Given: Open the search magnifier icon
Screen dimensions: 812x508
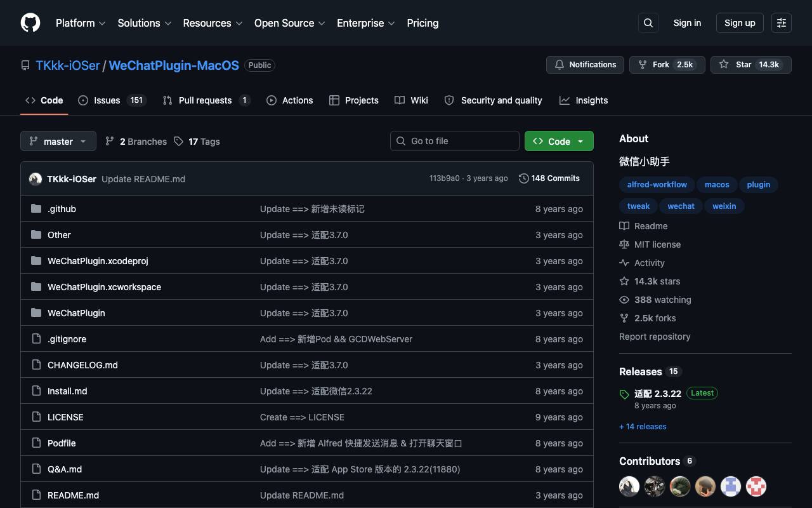Looking at the screenshot, I should (648, 23).
